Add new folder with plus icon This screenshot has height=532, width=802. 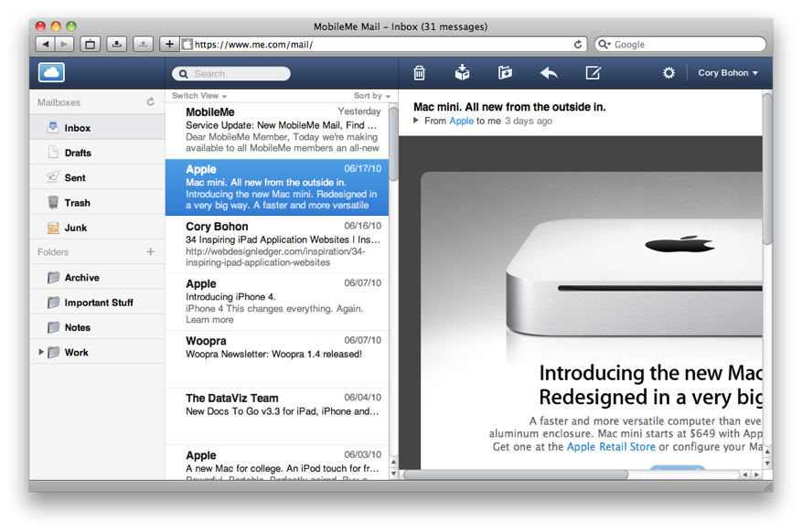coord(150,251)
